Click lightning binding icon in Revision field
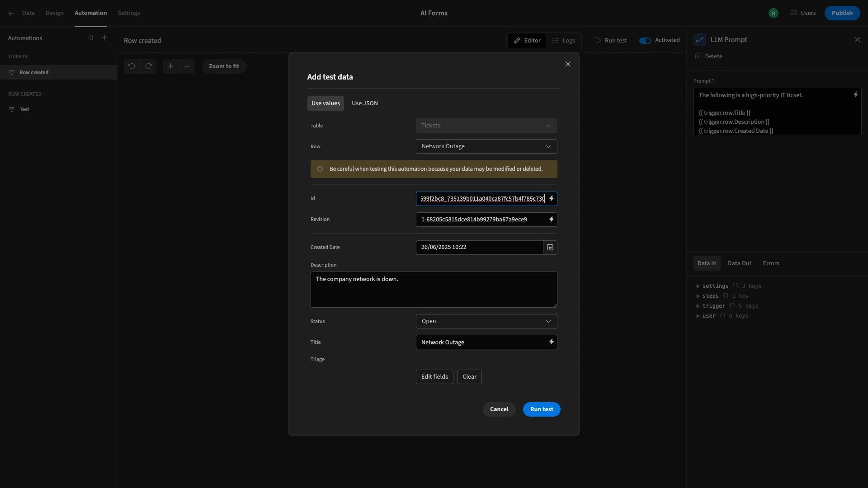Viewport: 868px width, 488px height. coord(552,220)
